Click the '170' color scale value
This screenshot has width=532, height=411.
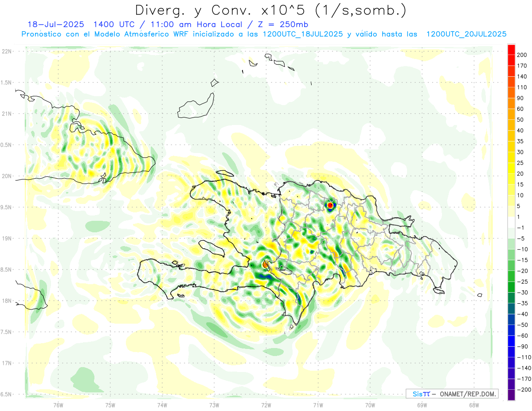(x=522, y=66)
